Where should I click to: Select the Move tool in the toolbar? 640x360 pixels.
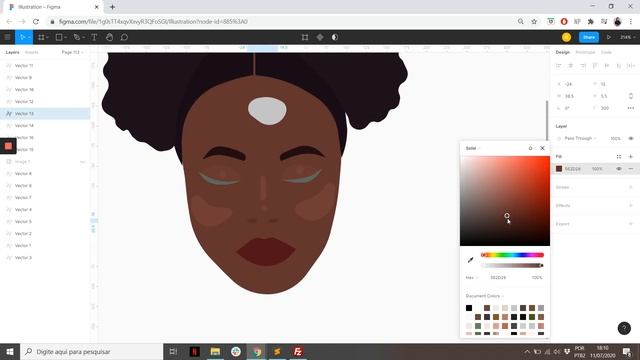(22, 37)
